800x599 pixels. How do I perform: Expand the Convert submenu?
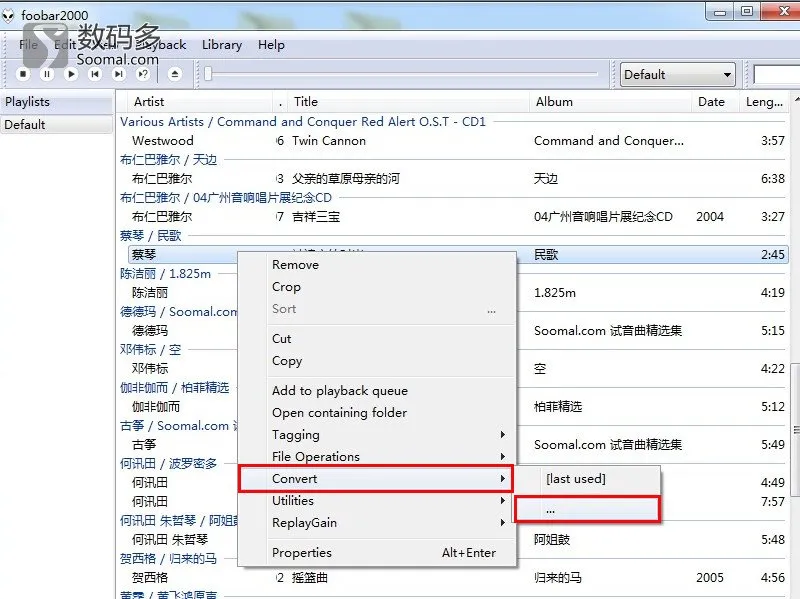pyautogui.click(x=377, y=479)
